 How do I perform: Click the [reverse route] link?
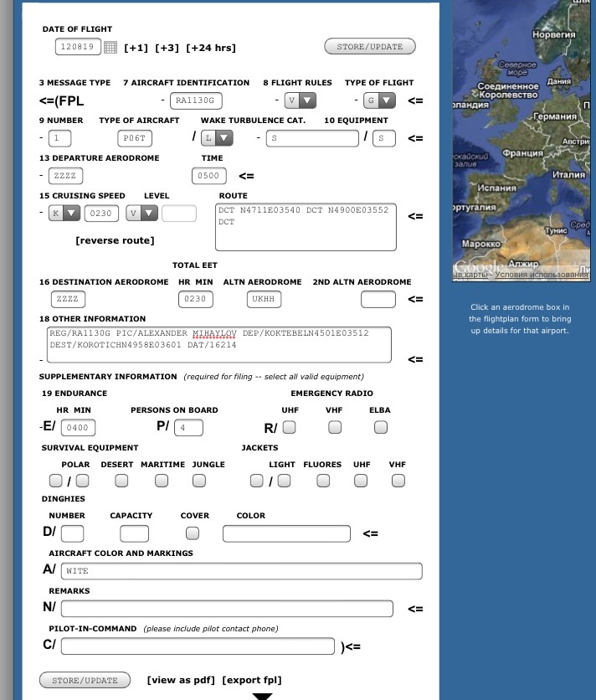pos(115,240)
